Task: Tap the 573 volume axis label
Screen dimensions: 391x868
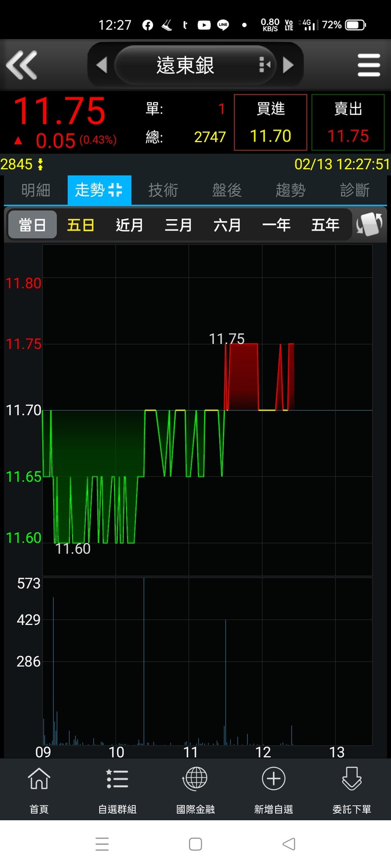Action: [29, 584]
